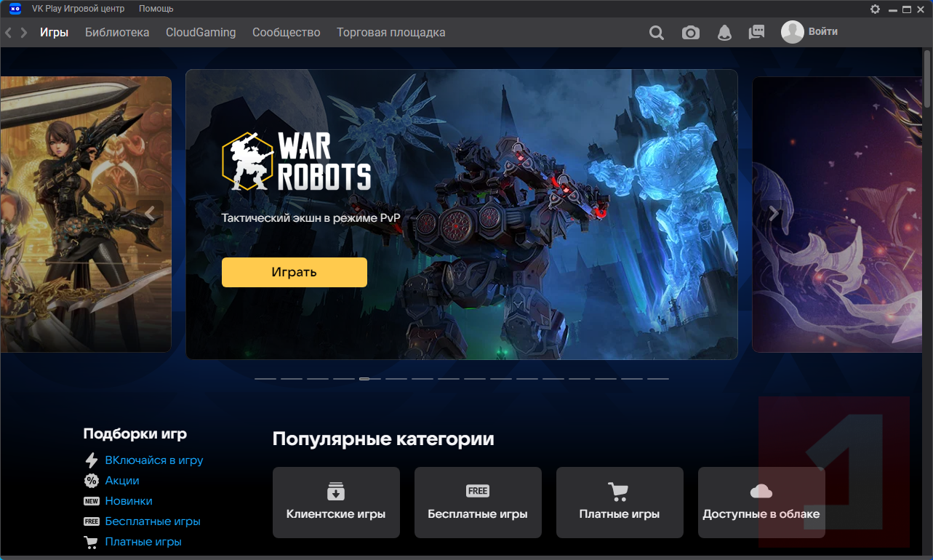The height and width of the screenshot is (560, 933).
Task: Click the Войти sign-in link
Action: 823,32
